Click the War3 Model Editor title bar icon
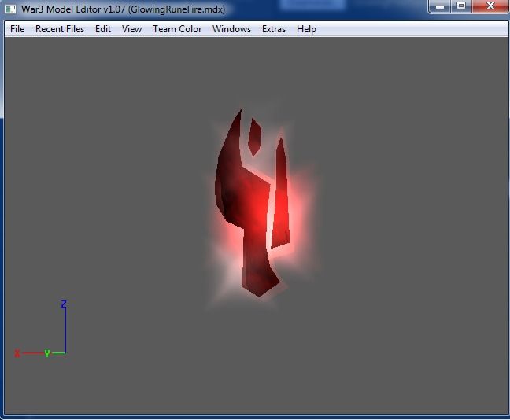The image size is (510, 420). pos(10,9)
